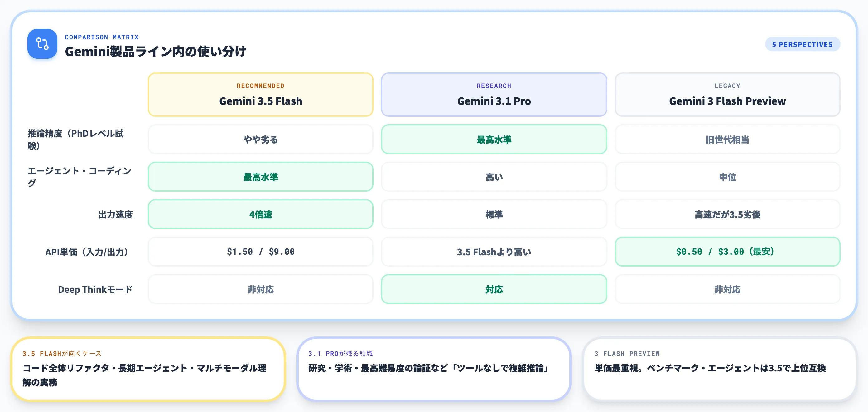Click 最高水準 cell in Gemini 3.5 Flash column
The image size is (868, 412).
(260, 177)
